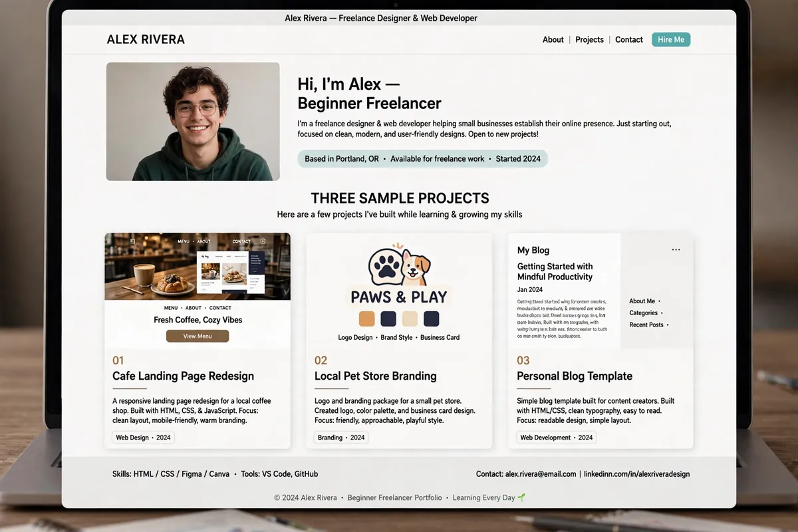Click the View Menu button on cafe preview
798x532 pixels.
[198, 336]
